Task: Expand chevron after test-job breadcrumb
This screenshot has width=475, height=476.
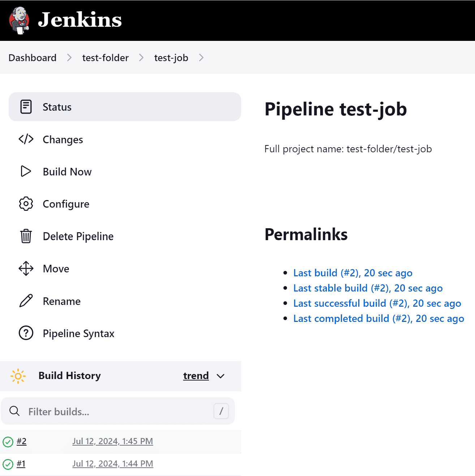Action: pyautogui.click(x=201, y=58)
